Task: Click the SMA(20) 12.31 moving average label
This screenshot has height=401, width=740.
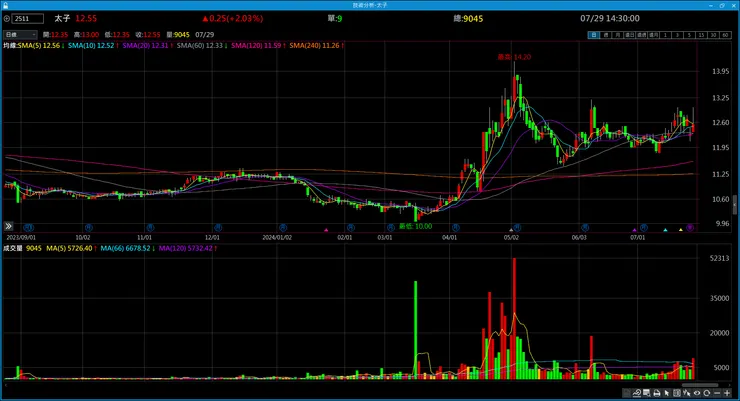Action: [x=147, y=45]
